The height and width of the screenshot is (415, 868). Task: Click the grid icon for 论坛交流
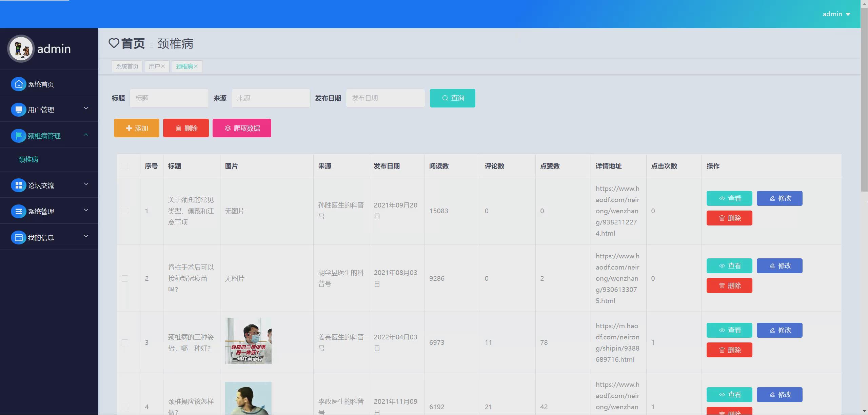(19, 185)
